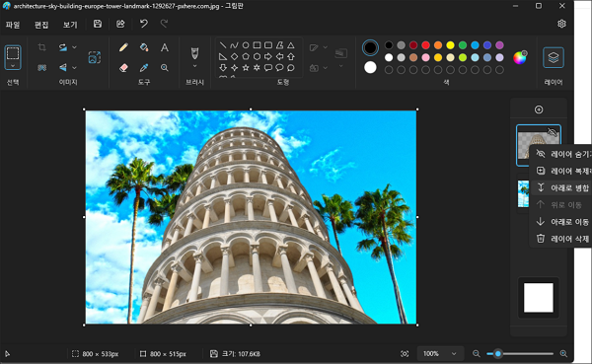Expand the flip options dropdown arrow
This screenshot has width=592, height=364.
tap(74, 68)
